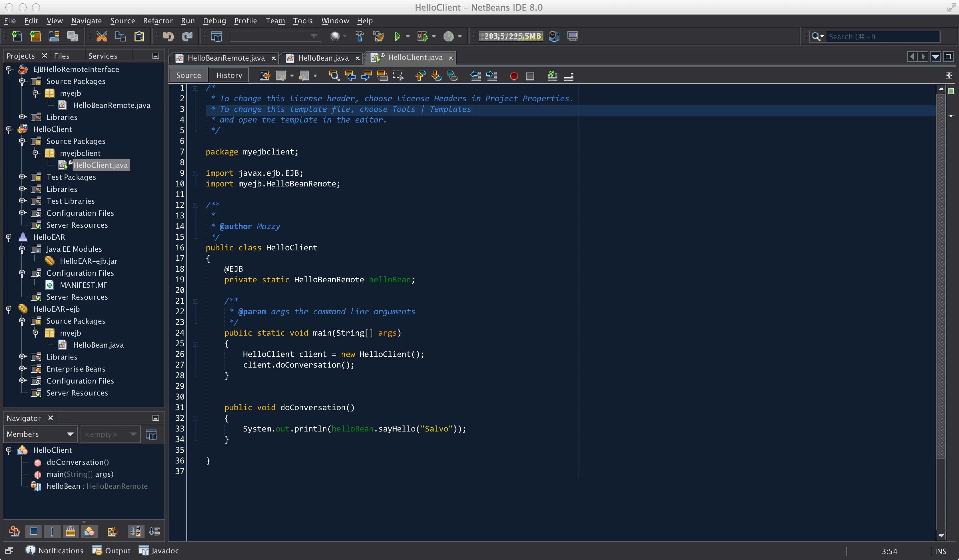Screen dimensions: 959x560
Task: Click the memory usage bar to run garbage collection
Action: coord(511,37)
